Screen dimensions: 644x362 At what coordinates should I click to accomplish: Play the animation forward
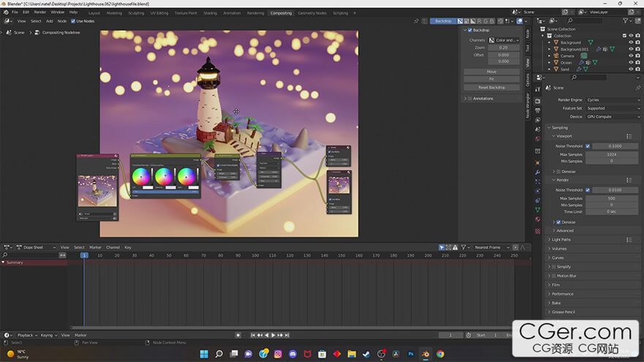[x=274, y=336]
